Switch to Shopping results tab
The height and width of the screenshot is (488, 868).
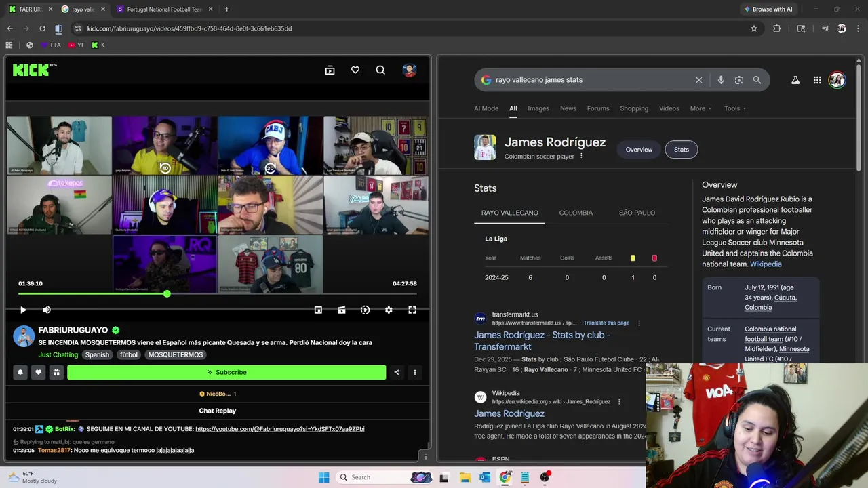(x=634, y=108)
